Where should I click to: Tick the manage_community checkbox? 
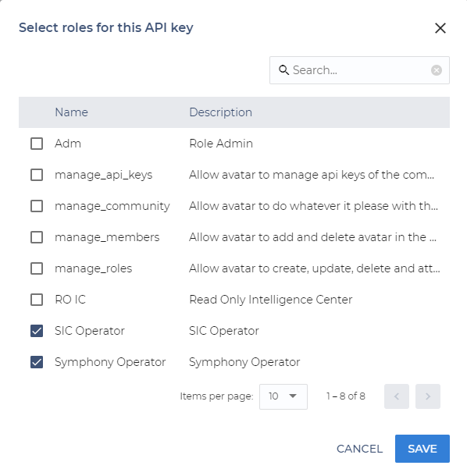[37, 206]
